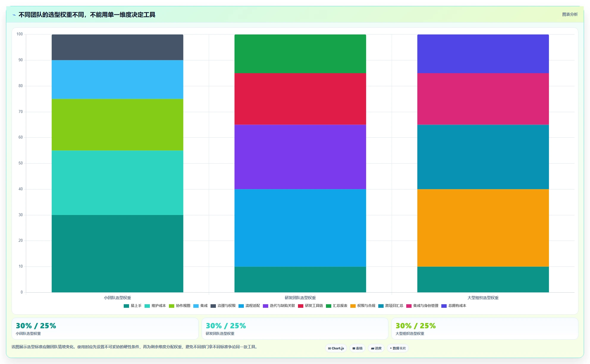
Task: Select the turquoise 维护成本 segment of 小团队 bar
Action: 117,183
